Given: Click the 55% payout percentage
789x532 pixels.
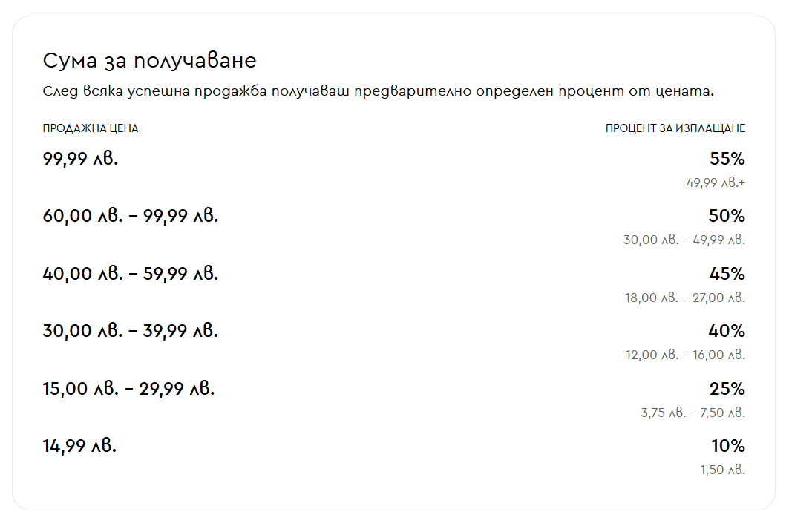Looking at the screenshot, I should [x=727, y=159].
